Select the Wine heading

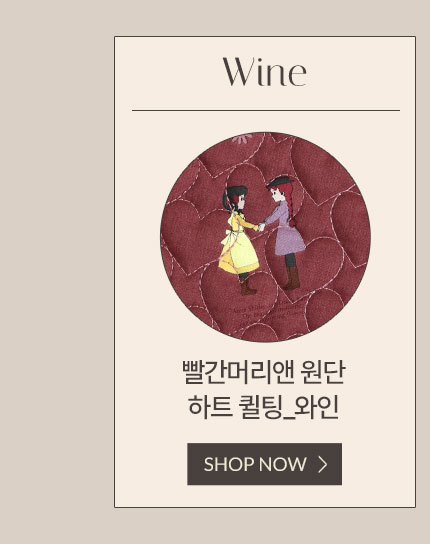264,73
